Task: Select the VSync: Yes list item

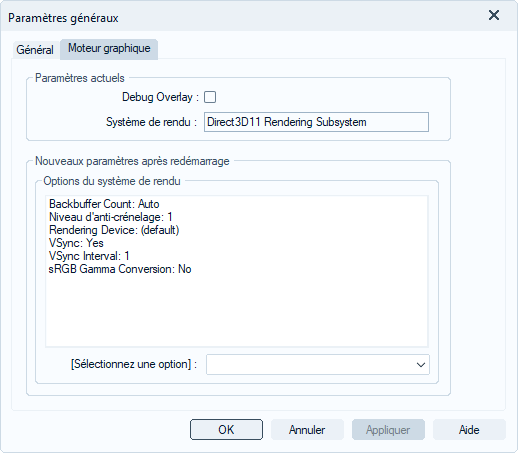Action: coord(76,243)
